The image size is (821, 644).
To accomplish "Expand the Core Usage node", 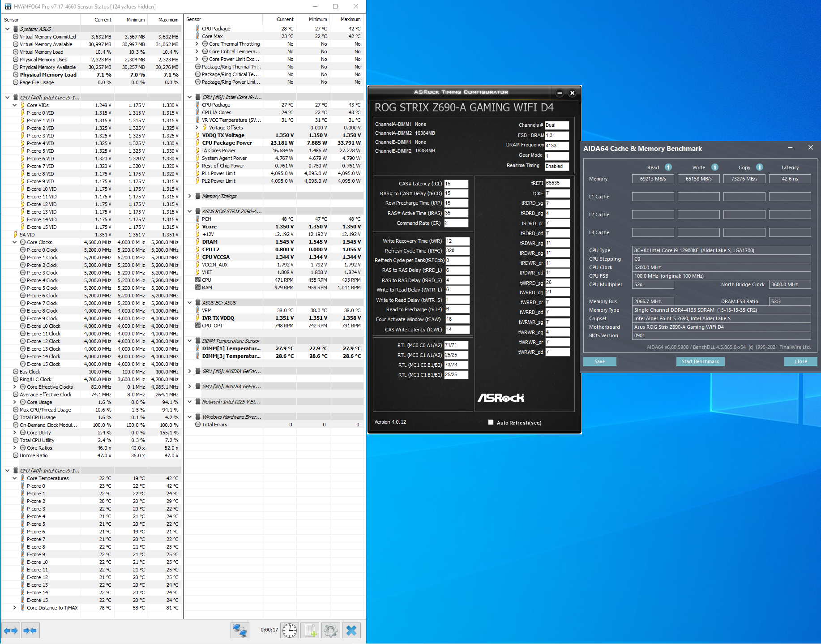I will pos(14,402).
